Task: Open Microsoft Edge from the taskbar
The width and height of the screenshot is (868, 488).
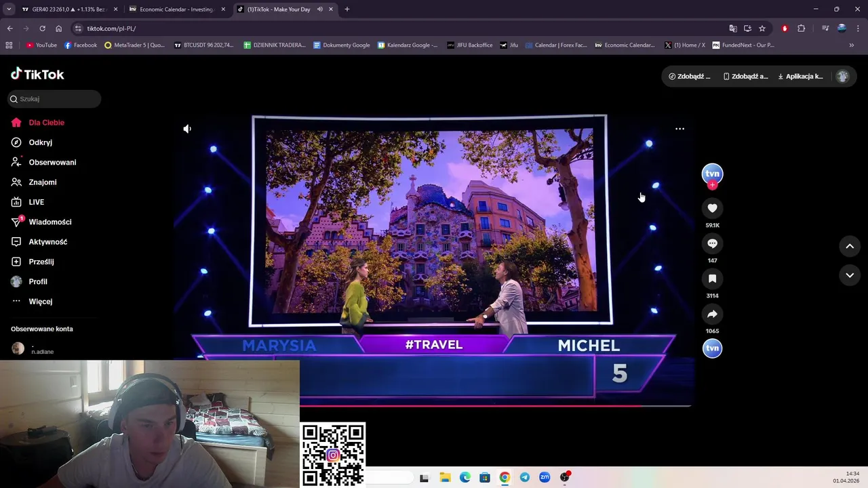Action: 465,478
